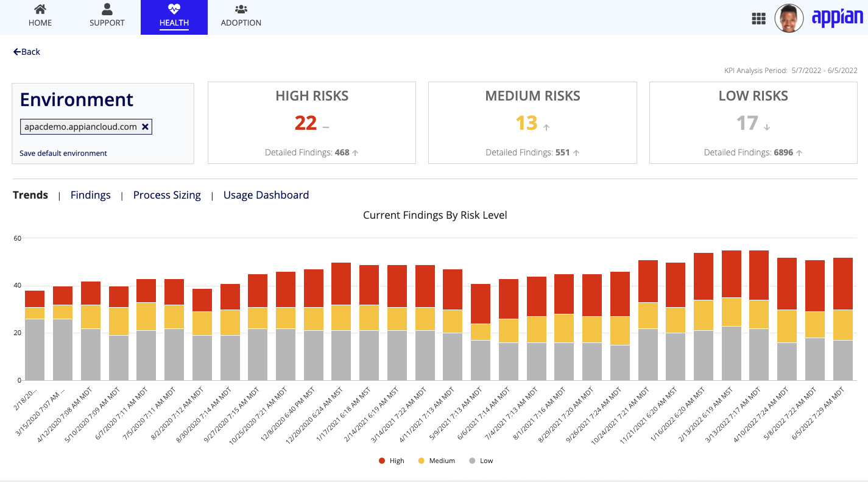Open the Home tab
The width and height of the screenshot is (868, 482).
click(x=40, y=17)
